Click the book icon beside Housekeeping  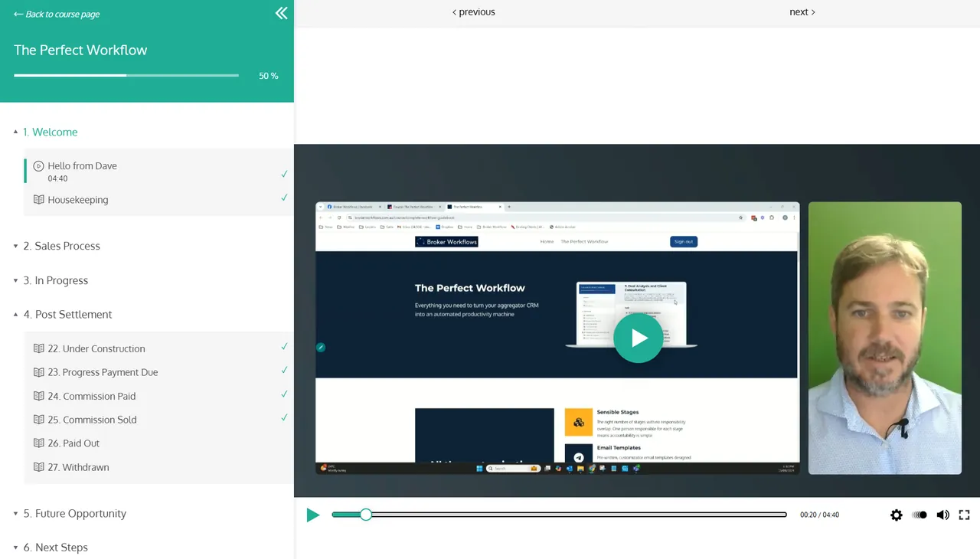(x=38, y=199)
